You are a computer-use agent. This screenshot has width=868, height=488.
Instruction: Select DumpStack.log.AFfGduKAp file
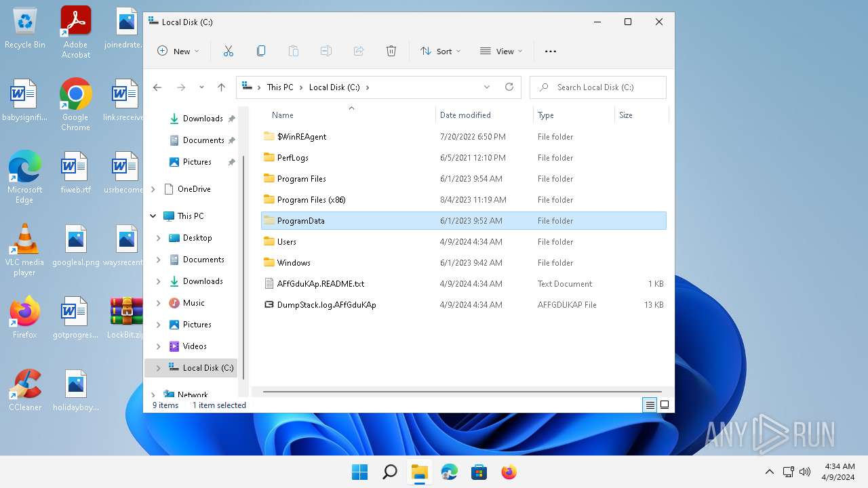coord(464,305)
